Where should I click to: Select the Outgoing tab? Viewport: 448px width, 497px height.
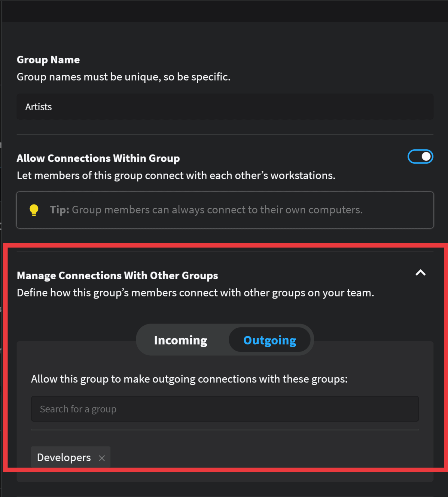(270, 340)
